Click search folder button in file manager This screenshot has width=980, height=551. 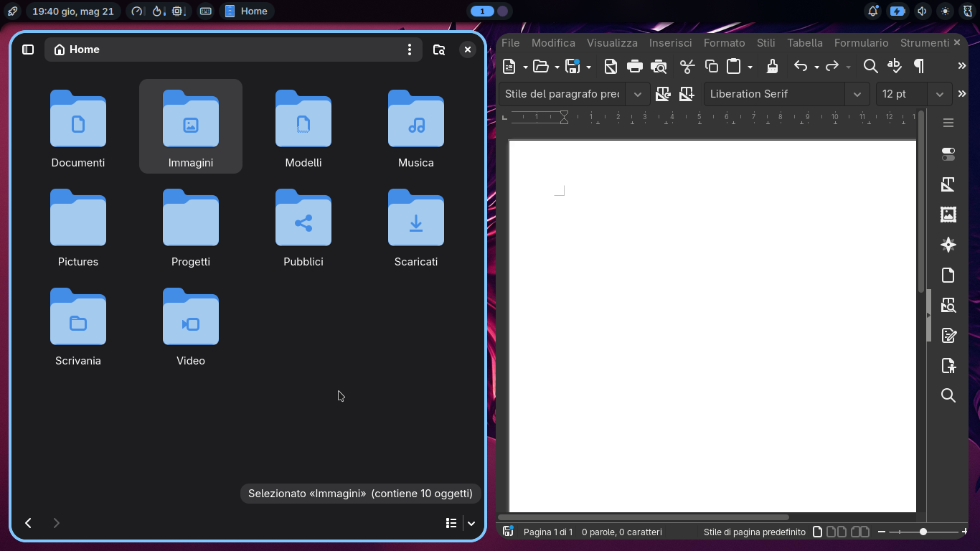point(439,50)
